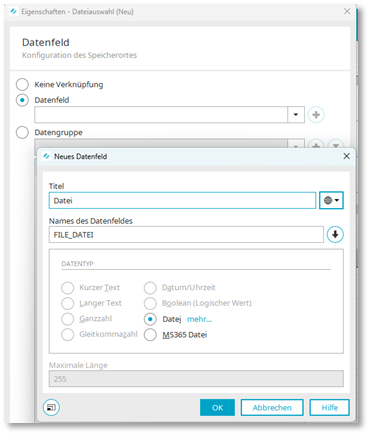Close the Neues Datenfeld dialog

347,156
